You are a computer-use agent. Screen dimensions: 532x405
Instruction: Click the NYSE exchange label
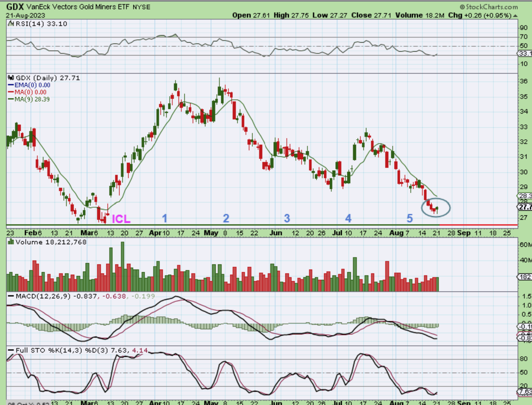pos(142,7)
